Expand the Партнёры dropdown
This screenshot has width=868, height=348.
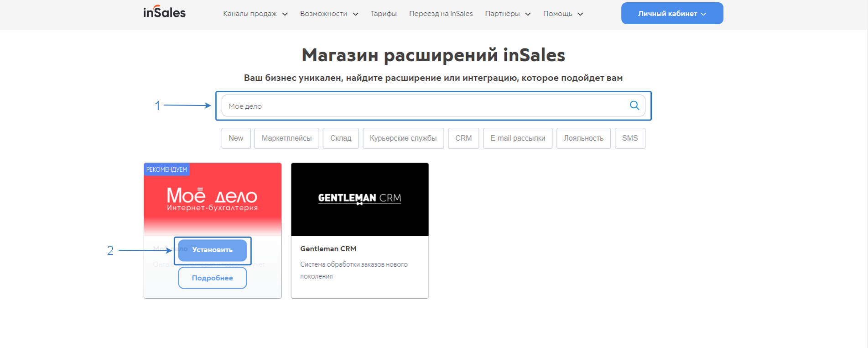[508, 14]
